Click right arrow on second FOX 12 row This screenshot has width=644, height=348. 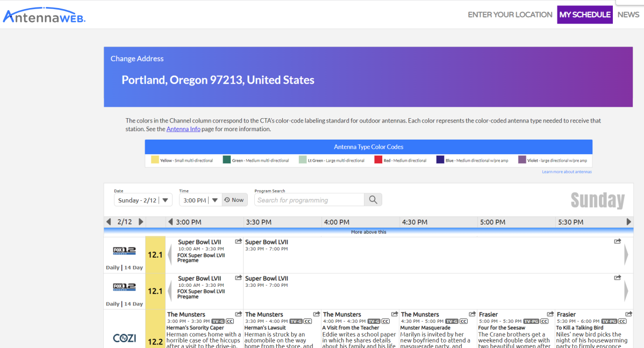click(x=626, y=292)
